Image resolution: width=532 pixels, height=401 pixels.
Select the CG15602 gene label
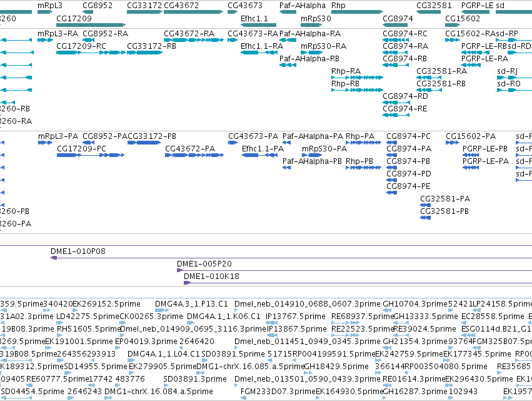(x=463, y=18)
